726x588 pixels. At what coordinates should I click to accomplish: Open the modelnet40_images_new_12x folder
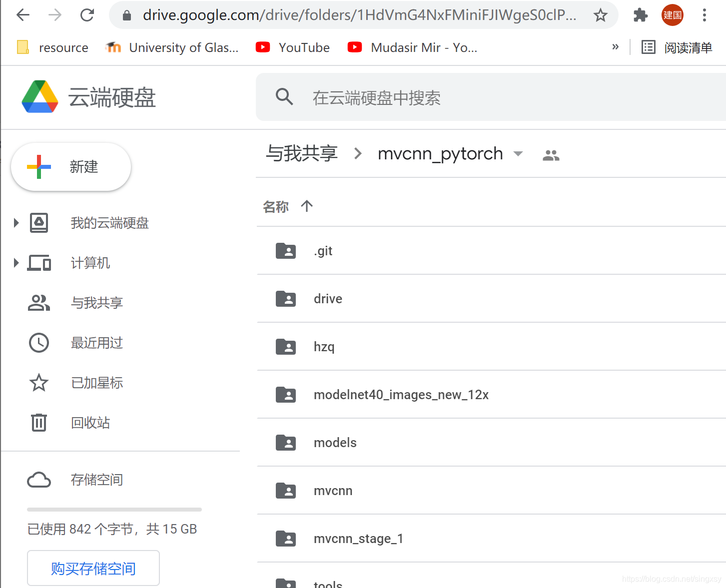[x=401, y=394]
